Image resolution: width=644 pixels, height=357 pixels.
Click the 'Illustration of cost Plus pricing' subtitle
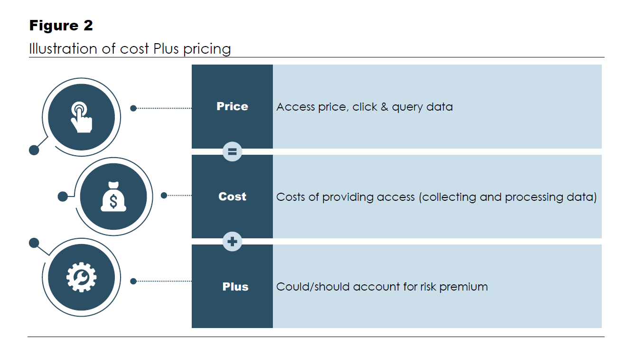[x=130, y=49]
